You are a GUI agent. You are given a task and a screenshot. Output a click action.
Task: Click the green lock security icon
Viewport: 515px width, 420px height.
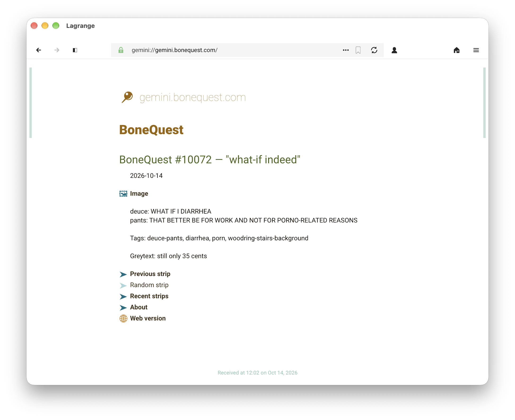[121, 50]
